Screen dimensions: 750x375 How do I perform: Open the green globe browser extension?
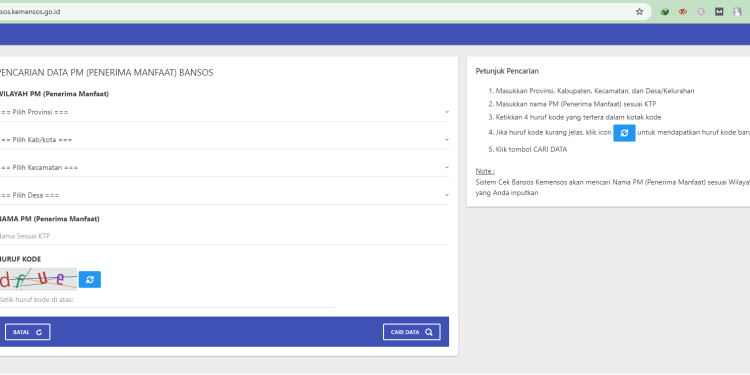[x=665, y=12]
